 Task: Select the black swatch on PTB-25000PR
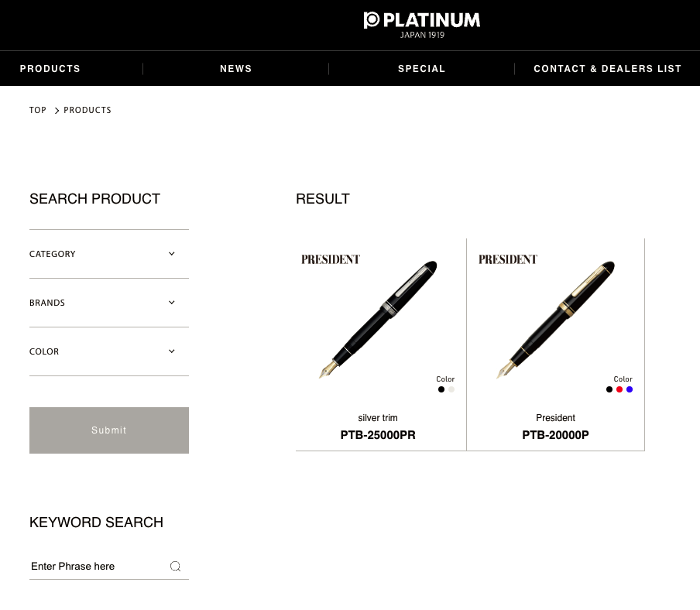click(x=441, y=389)
